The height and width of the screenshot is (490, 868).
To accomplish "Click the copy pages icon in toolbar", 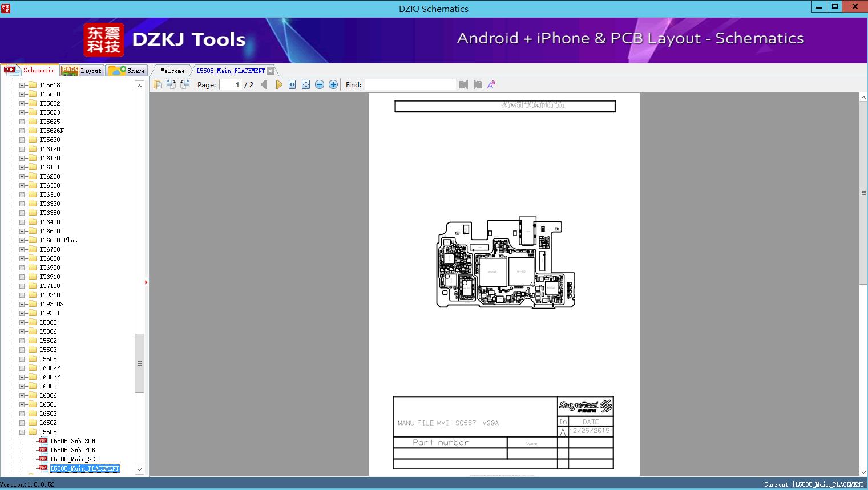I will pyautogui.click(x=158, y=84).
